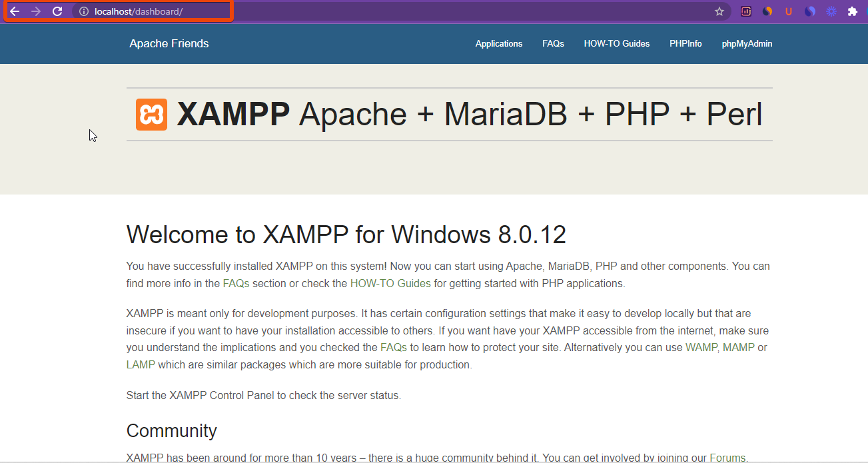The width and height of the screenshot is (868, 463).
Task: Visit the LAMP link
Action: [141, 364]
